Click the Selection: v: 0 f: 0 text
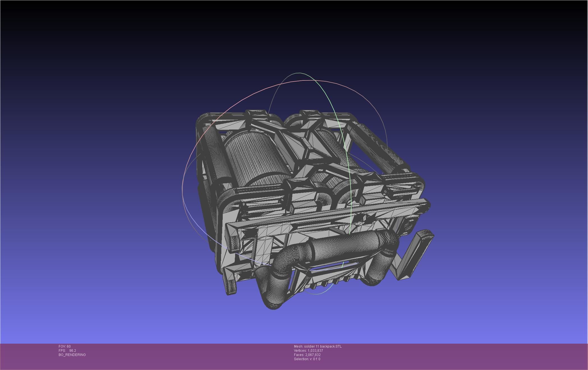 tap(307, 359)
